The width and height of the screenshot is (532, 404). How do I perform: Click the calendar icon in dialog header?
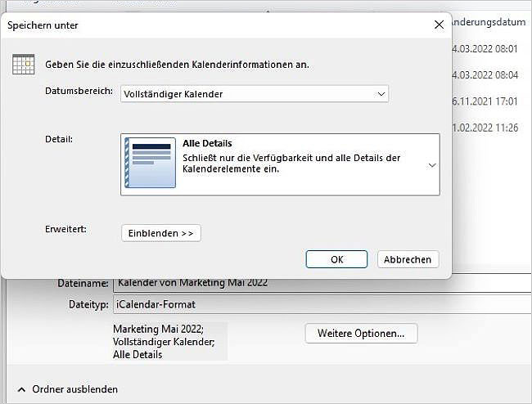pyautogui.click(x=24, y=64)
